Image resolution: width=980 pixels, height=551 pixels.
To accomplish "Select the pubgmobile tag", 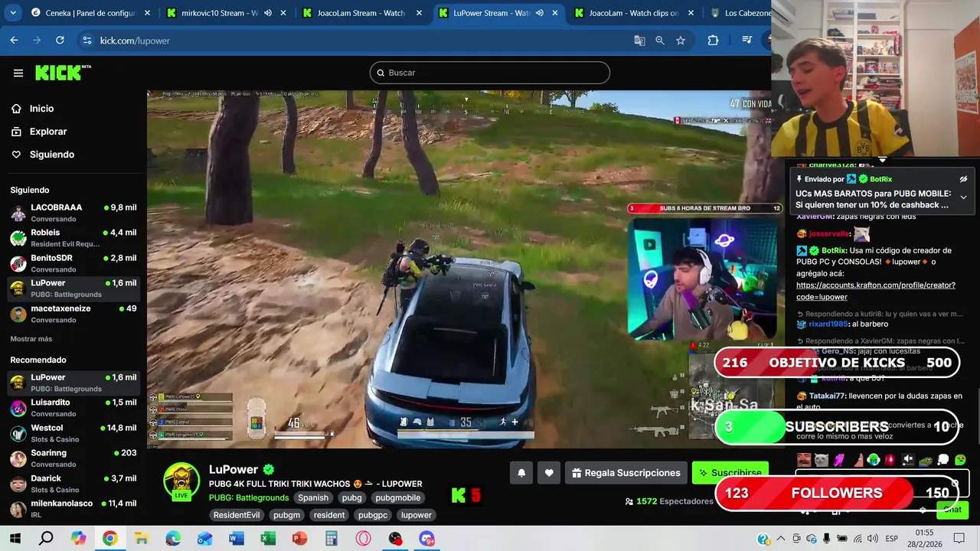I will tap(398, 497).
